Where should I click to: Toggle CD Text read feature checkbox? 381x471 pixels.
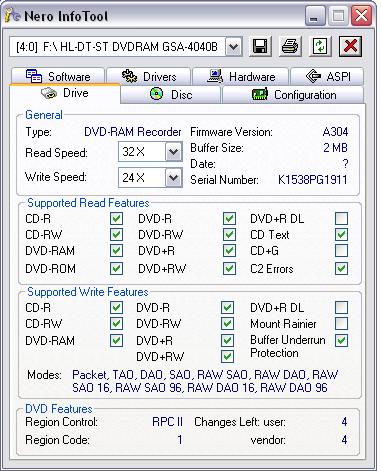[x=342, y=234]
